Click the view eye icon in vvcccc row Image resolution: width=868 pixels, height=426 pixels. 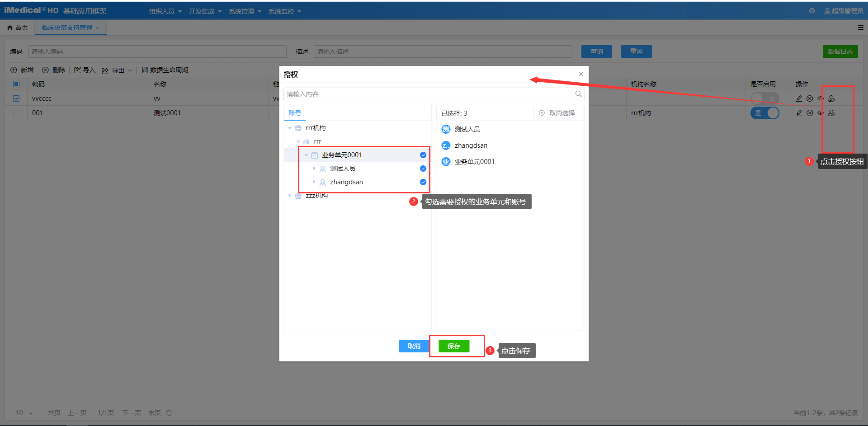pos(821,98)
